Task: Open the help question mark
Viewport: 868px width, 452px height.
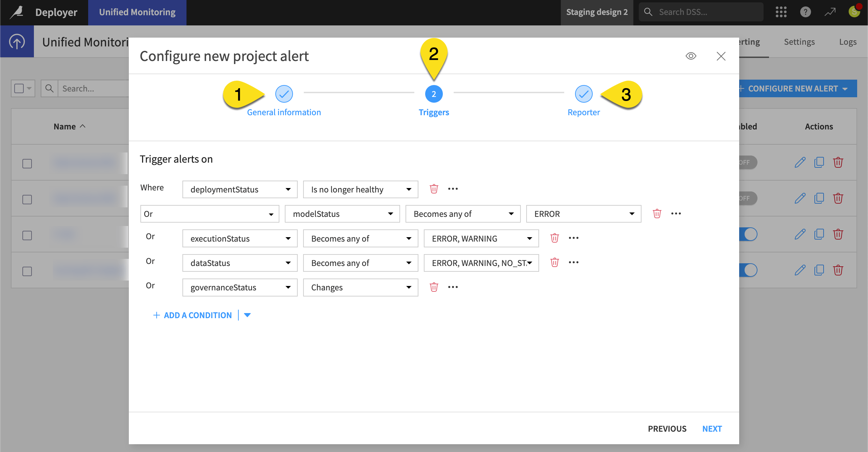Action: tap(805, 12)
